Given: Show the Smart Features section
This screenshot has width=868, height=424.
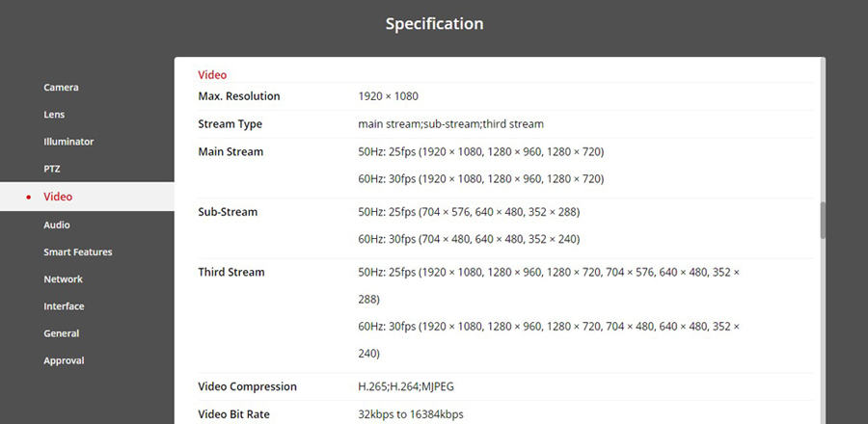Looking at the screenshot, I should pyautogui.click(x=77, y=252).
